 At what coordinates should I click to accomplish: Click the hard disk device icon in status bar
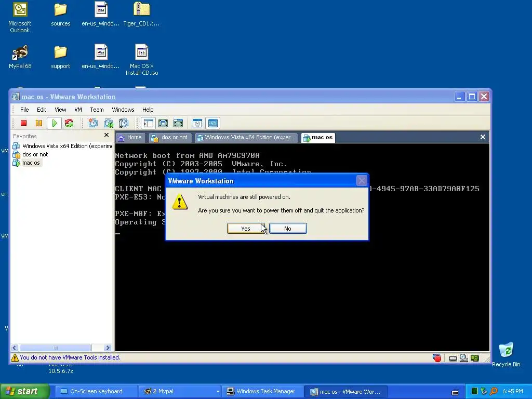(x=453, y=358)
